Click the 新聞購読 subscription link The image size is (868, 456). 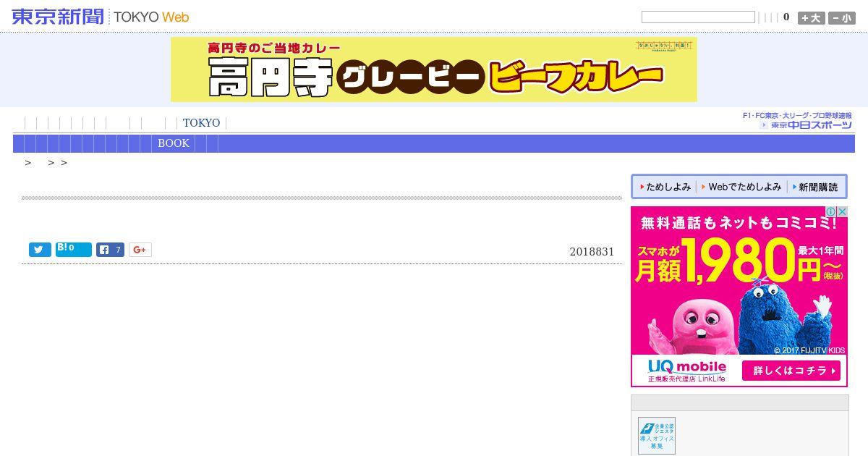coord(814,187)
